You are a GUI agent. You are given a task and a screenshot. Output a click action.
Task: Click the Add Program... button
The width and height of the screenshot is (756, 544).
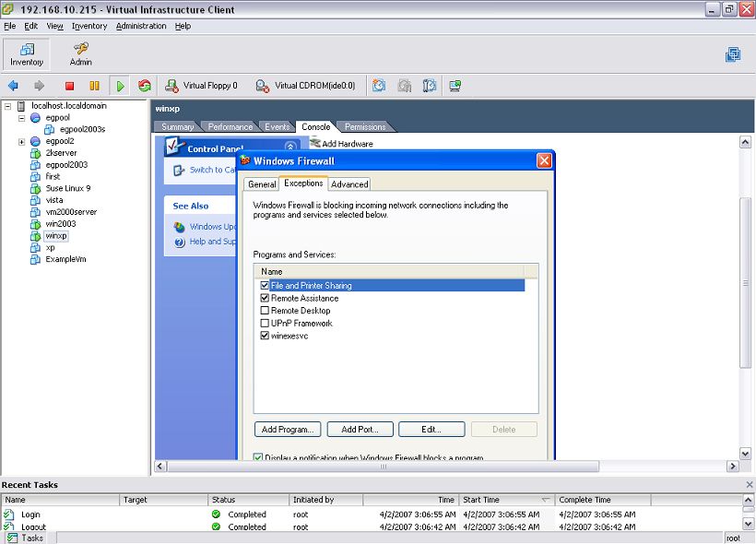[288, 430]
